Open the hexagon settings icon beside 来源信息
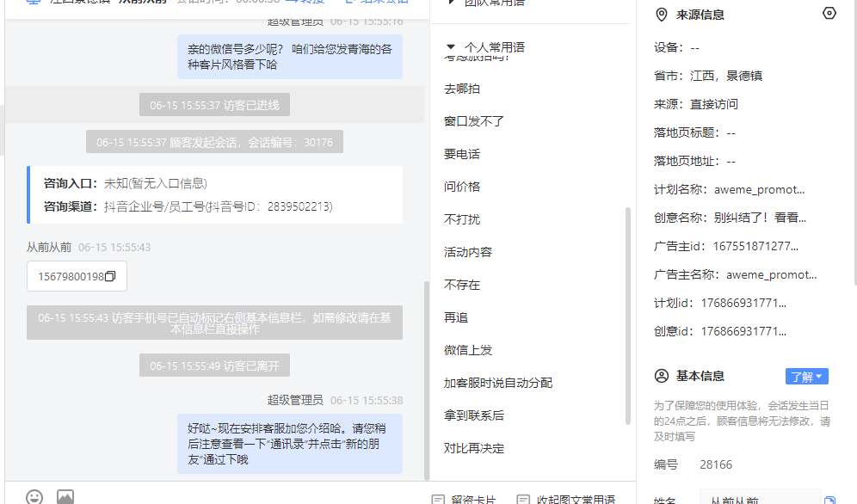The image size is (857, 504). 829,14
